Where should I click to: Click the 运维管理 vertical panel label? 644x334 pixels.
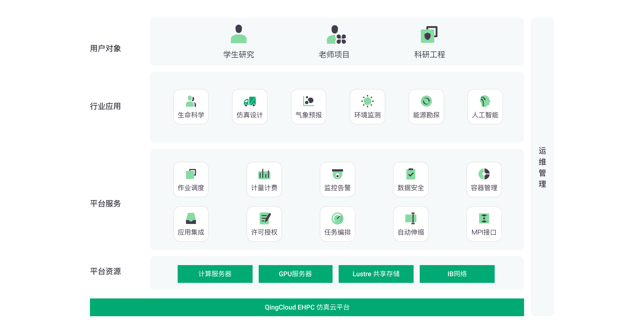(542, 167)
